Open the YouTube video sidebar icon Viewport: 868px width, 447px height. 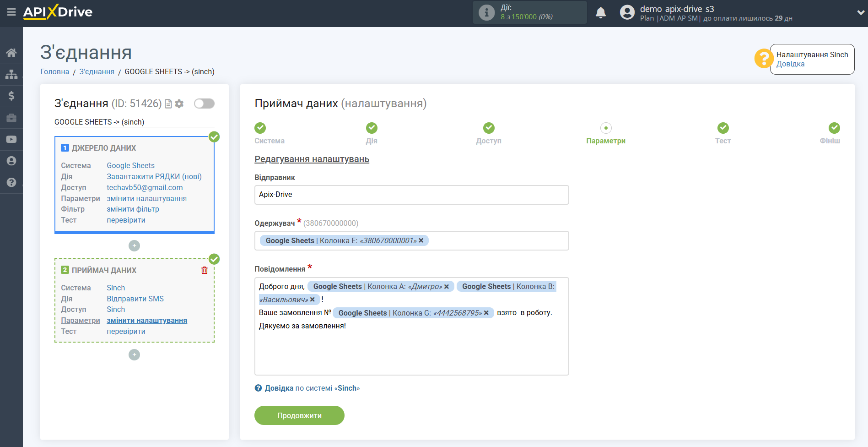tap(11, 139)
